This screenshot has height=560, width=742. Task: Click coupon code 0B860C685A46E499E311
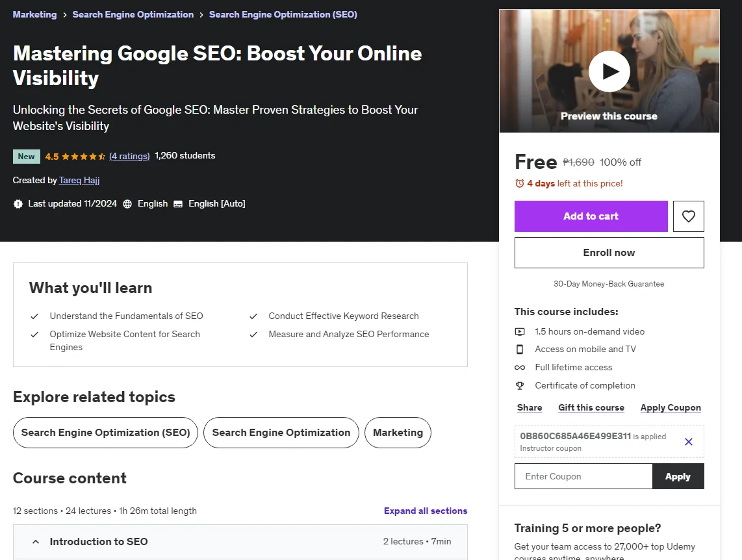pyautogui.click(x=576, y=436)
